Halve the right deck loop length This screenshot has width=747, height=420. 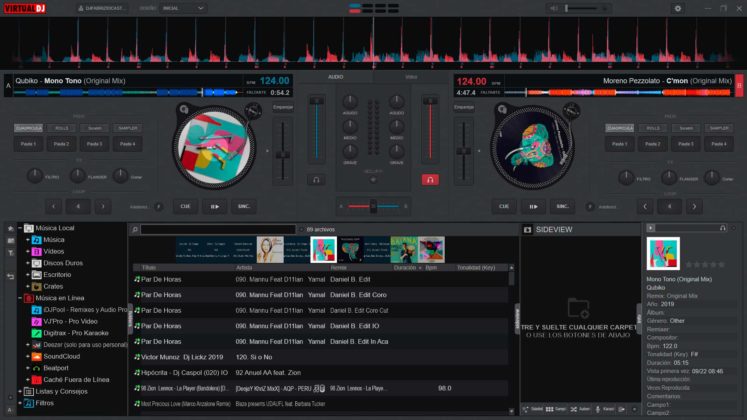click(x=645, y=206)
